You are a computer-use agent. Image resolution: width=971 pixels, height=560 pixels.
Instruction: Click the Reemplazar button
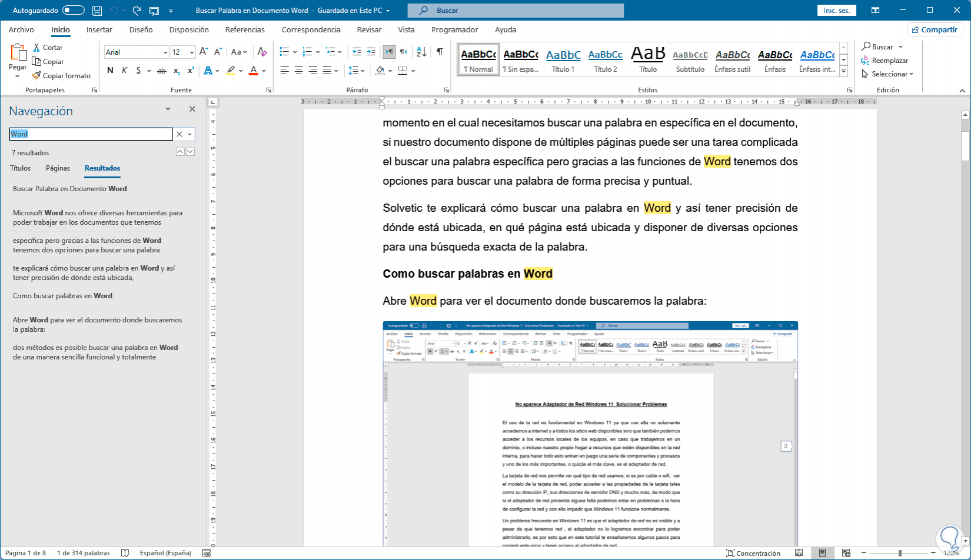884,61
